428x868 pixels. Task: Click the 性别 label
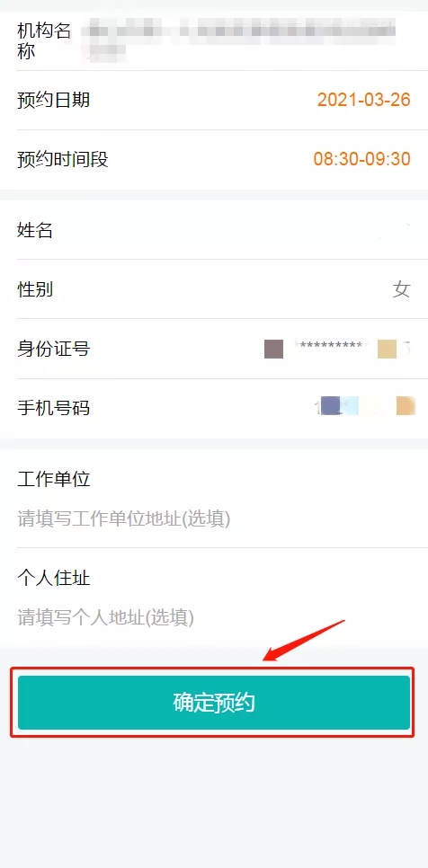click(x=35, y=289)
